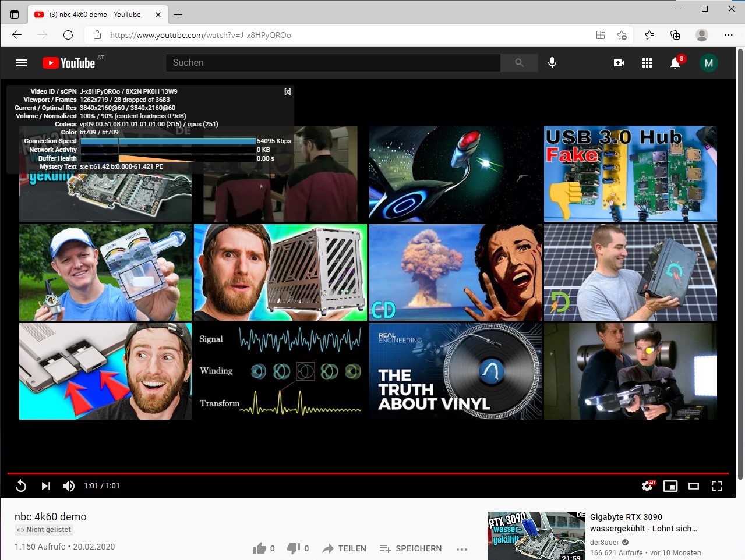
Task: Open the red arrows laptop thumbnail
Action: [105, 371]
